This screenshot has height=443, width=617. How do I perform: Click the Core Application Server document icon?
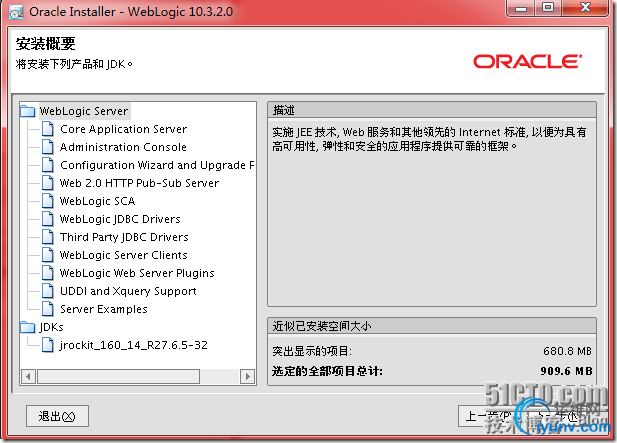click(x=48, y=129)
